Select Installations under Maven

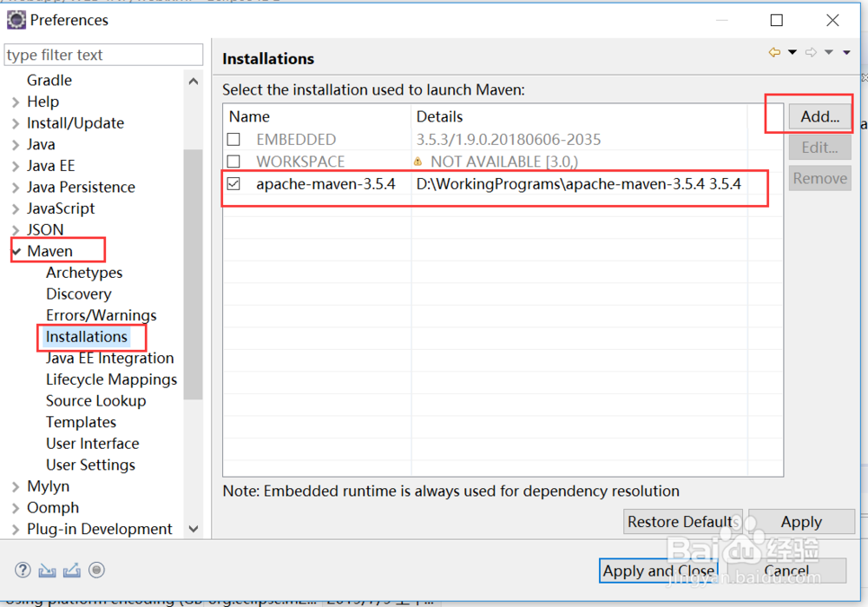tap(86, 337)
